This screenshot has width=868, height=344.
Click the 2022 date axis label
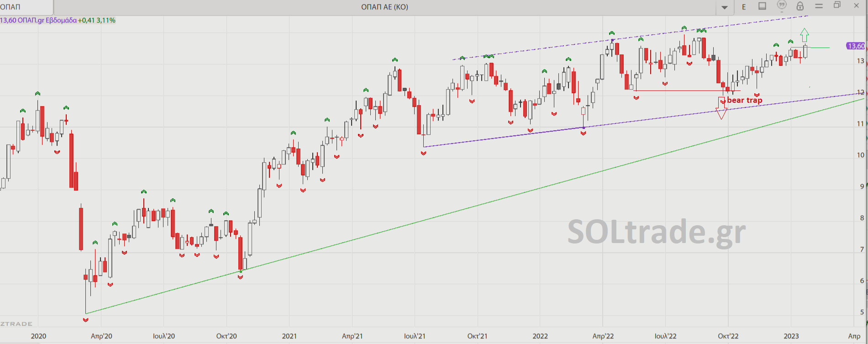pos(540,336)
